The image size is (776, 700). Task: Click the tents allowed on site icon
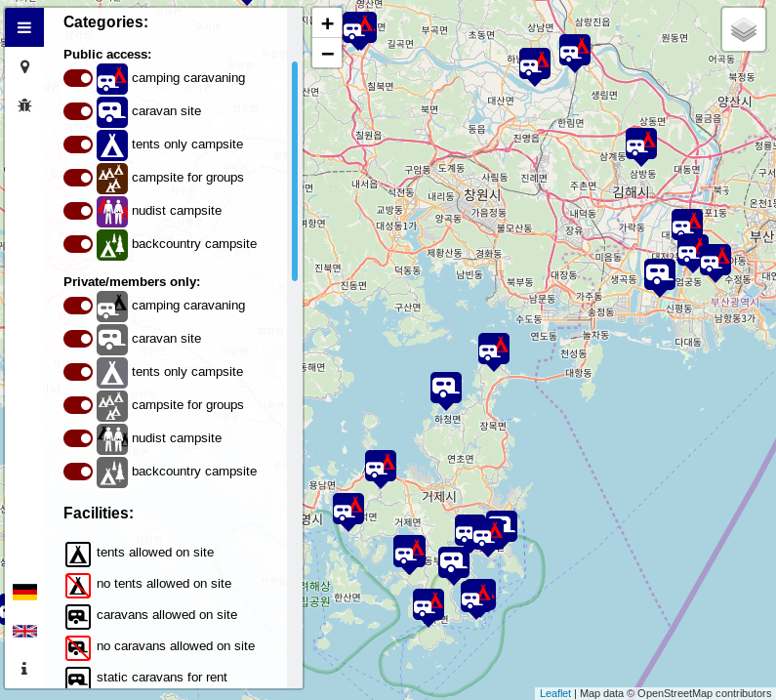[78, 555]
